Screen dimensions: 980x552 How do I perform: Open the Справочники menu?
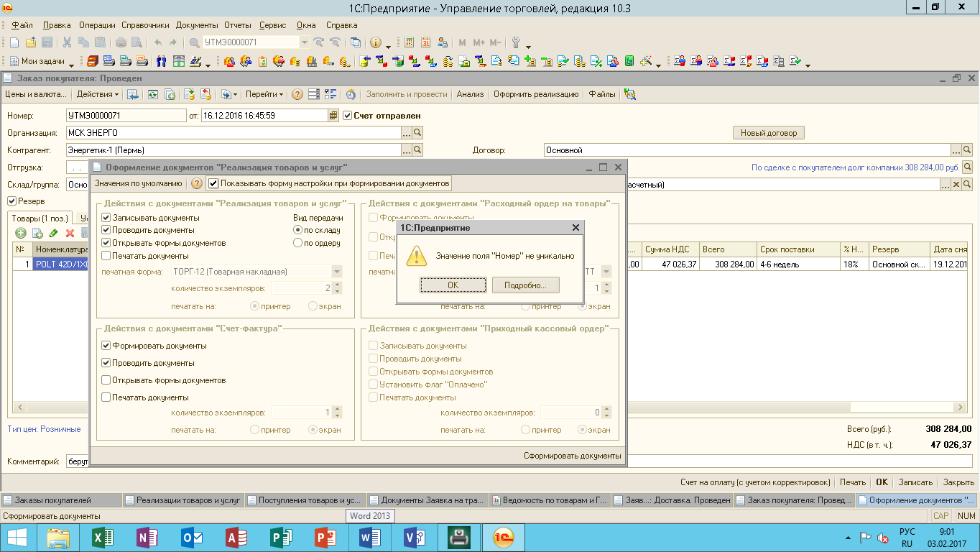coord(144,25)
